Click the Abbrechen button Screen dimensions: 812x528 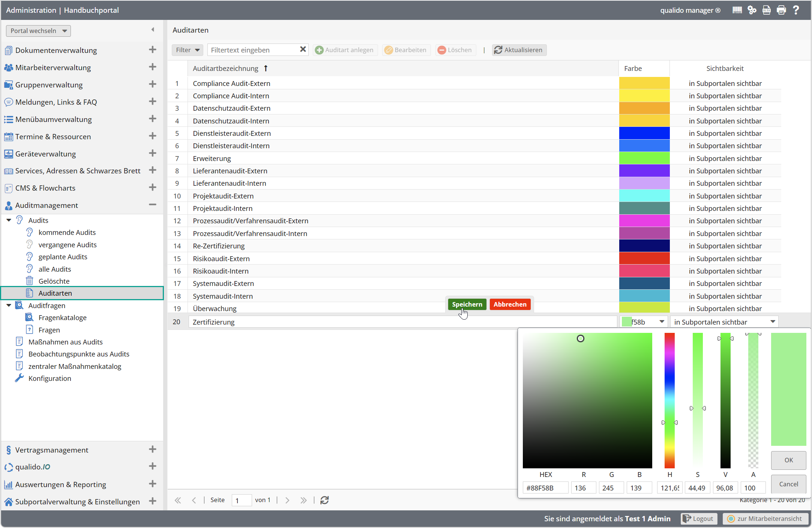click(510, 304)
